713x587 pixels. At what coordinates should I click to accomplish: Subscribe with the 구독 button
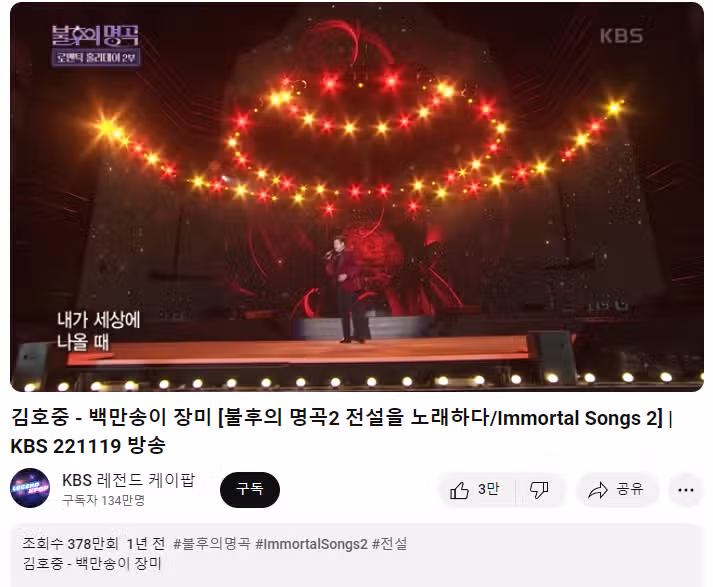point(250,490)
